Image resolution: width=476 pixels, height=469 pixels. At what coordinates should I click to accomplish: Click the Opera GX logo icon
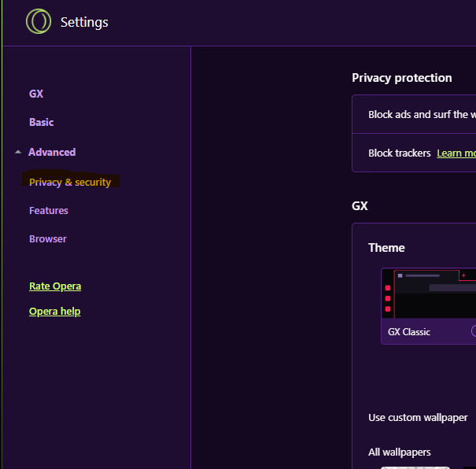(x=38, y=21)
